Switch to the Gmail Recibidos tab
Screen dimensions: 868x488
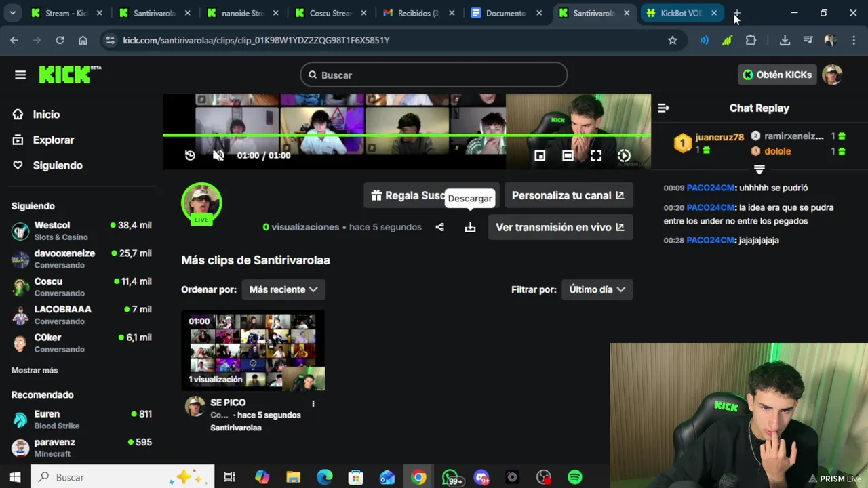click(420, 13)
